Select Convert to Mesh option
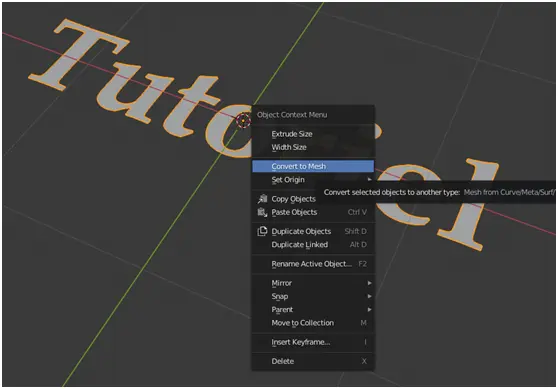This screenshot has height=389, width=558. tap(313, 166)
